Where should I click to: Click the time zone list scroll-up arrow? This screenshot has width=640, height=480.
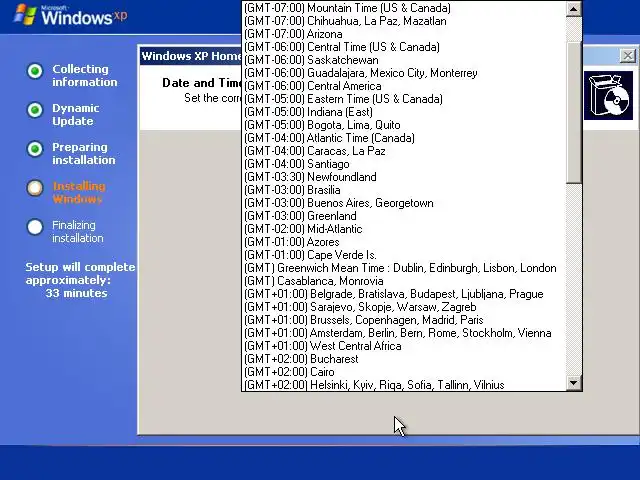point(573,9)
